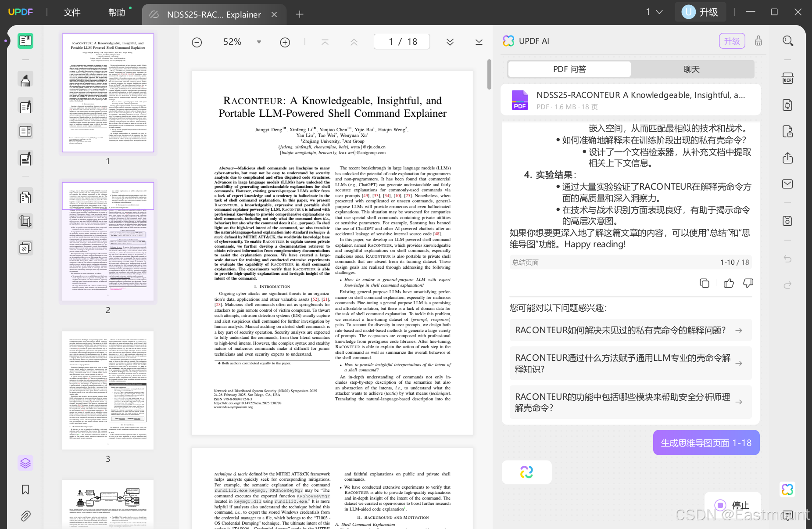
Task: Switch to the 聊天 tab
Action: (692, 69)
